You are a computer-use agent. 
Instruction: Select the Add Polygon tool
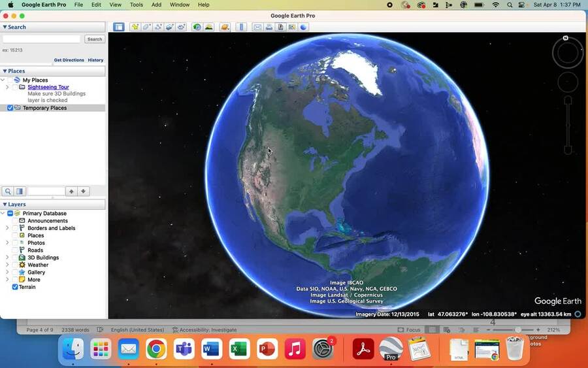point(146,27)
